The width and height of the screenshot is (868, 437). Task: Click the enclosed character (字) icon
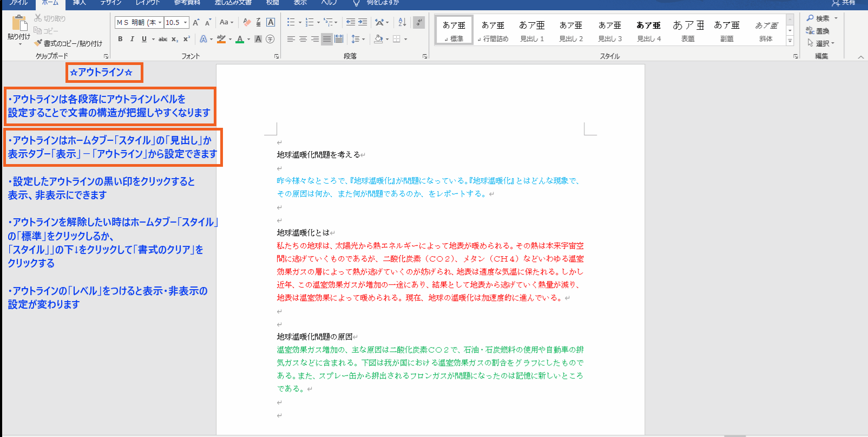(x=270, y=39)
